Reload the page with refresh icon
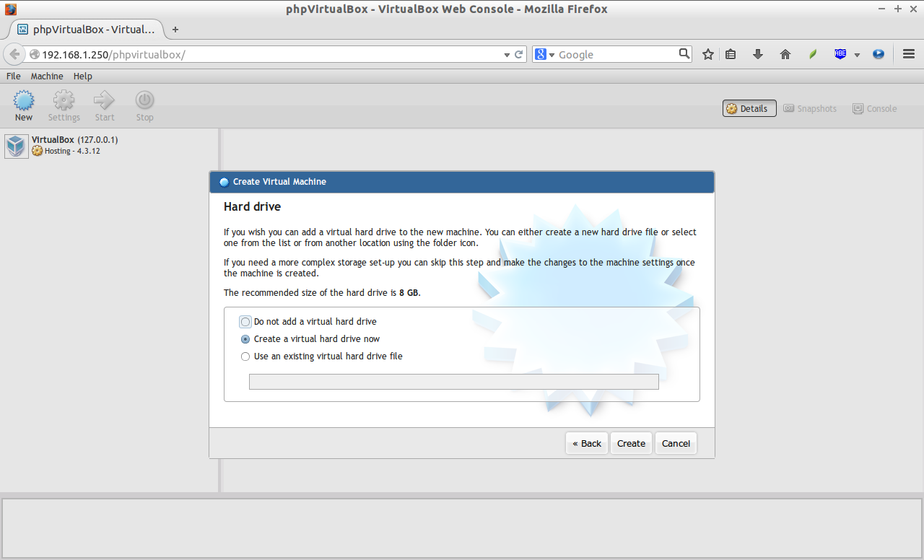Screen dimensions: 924x560 [518, 54]
